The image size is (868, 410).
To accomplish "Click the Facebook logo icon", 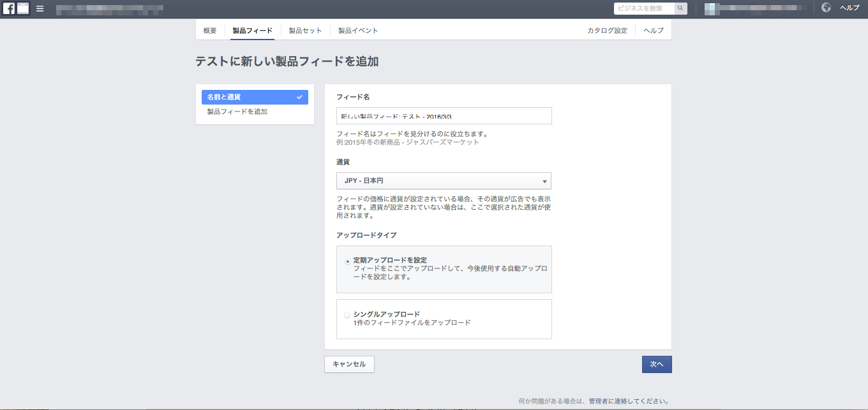I will [x=9, y=8].
